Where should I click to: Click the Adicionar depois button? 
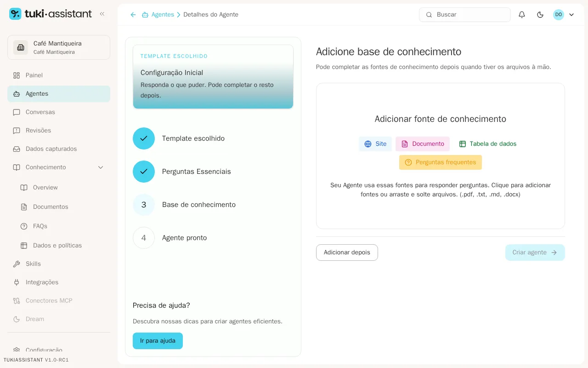pyautogui.click(x=347, y=253)
